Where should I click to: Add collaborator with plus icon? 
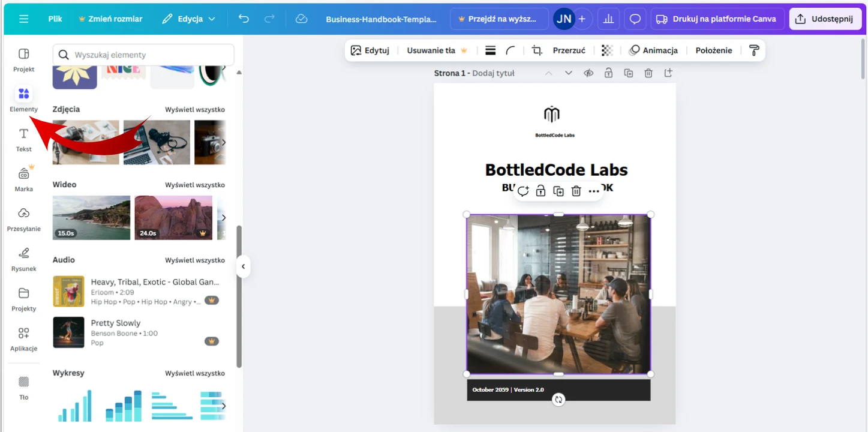(582, 19)
